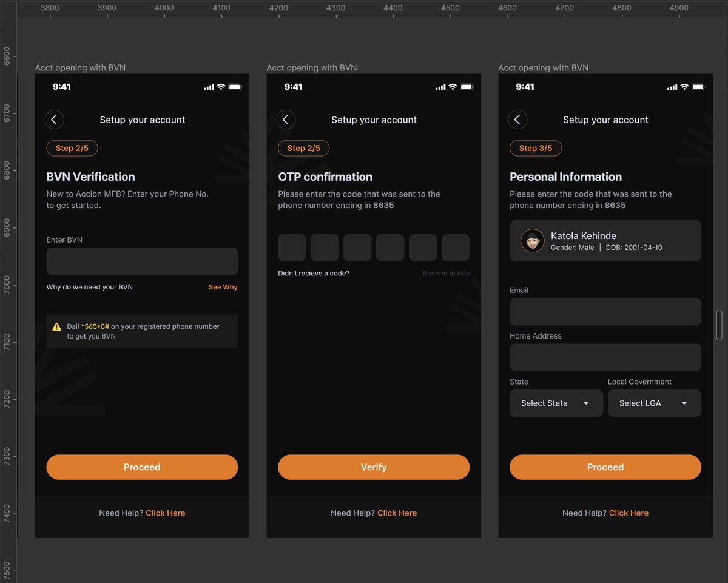Click Setup your account title on first screen
The image size is (728, 583).
pos(143,120)
